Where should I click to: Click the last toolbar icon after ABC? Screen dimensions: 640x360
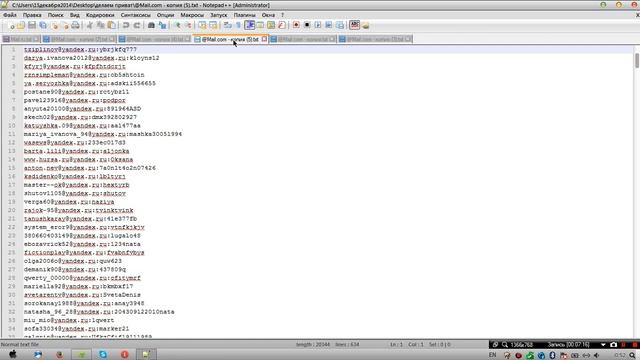[365, 25]
